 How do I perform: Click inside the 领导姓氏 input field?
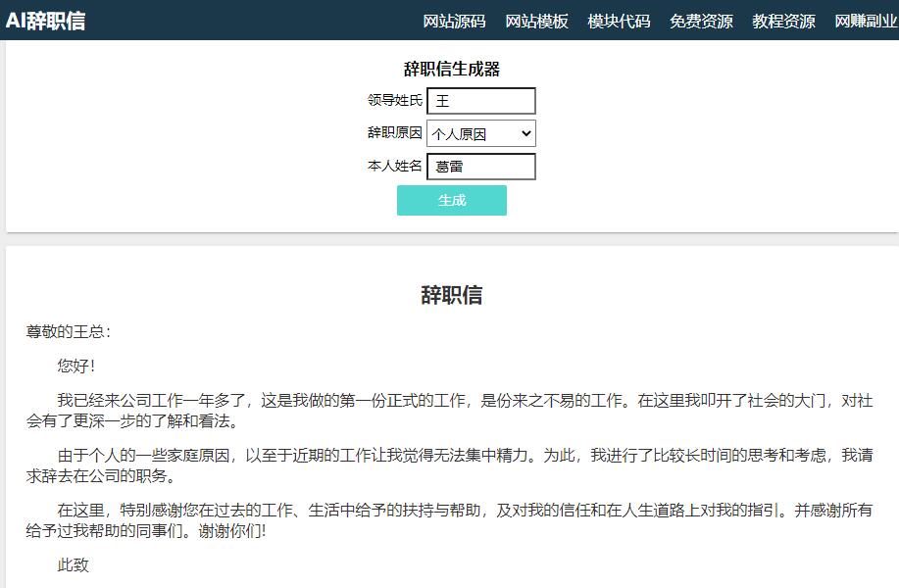coord(480,100)
